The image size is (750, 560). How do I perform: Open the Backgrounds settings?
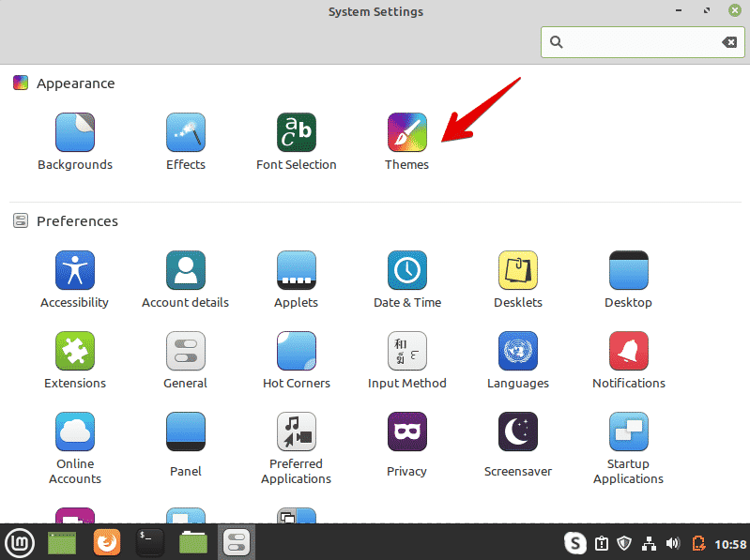pyautogui.click(x=75, y=142)
